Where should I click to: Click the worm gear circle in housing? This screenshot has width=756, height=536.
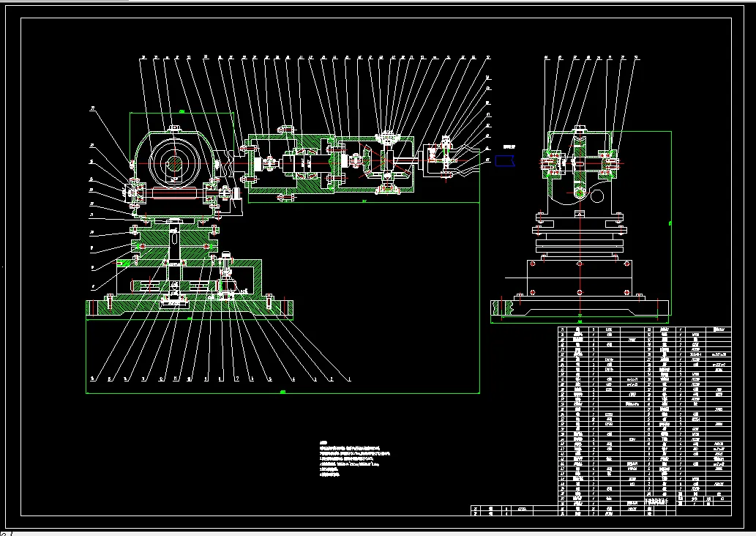click(174, 163)
